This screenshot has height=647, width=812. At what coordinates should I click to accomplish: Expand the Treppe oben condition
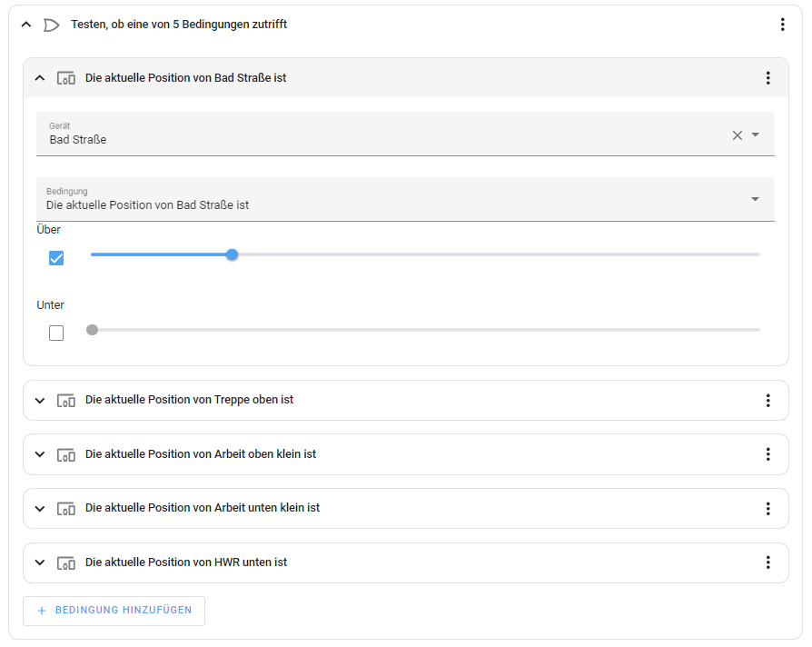[x=39, y=400]
